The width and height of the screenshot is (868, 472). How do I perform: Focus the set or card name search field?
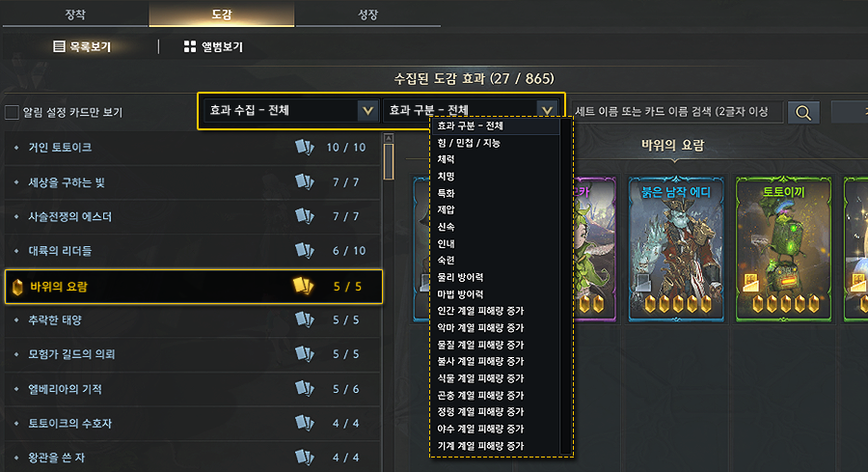tap(677, 112)
